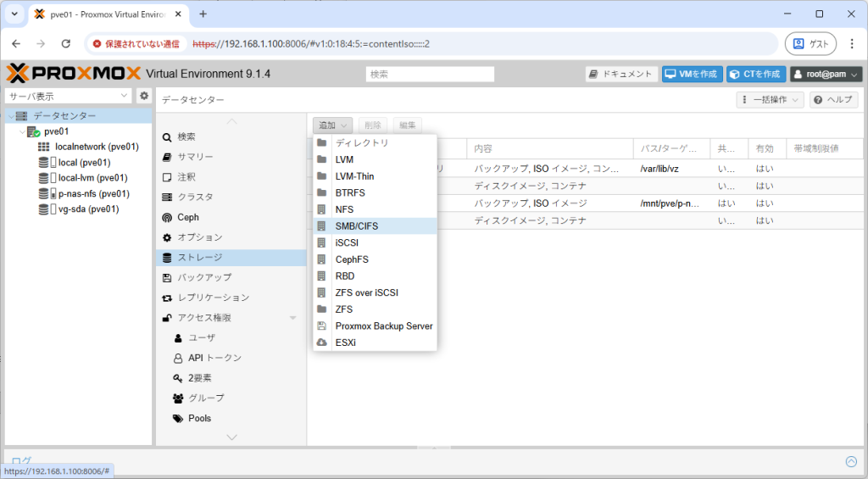This screenshot has height=479, width=868.
Task: Select SMB/CIFS storage type
Action: coord(375,226)
